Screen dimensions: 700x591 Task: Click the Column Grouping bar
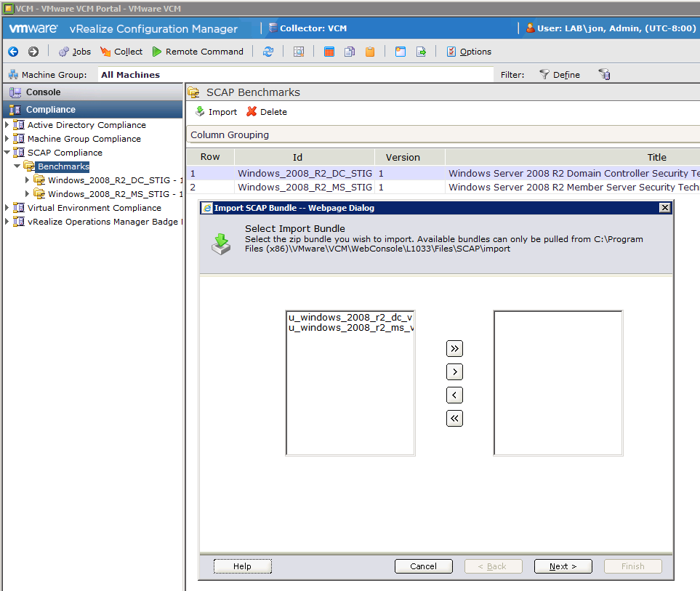pyautogui.click(x=443, y=134)
